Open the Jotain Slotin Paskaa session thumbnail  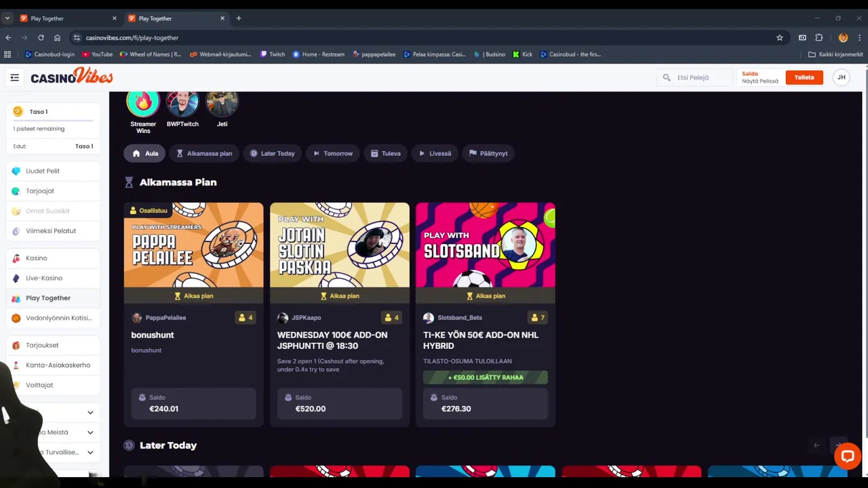coord(340,245)
